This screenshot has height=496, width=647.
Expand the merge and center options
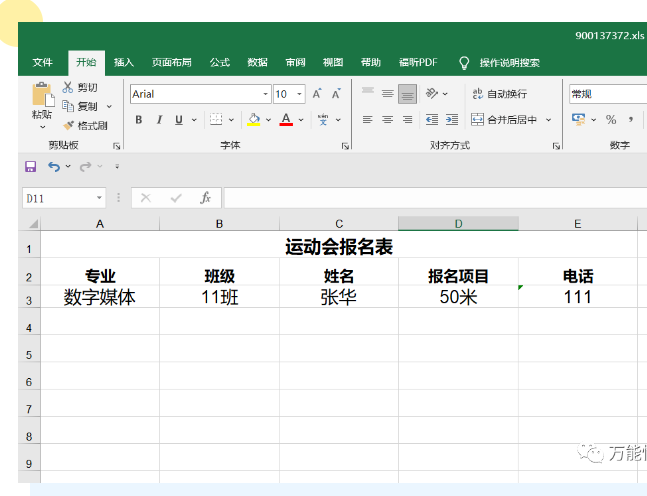pos(548,120)
